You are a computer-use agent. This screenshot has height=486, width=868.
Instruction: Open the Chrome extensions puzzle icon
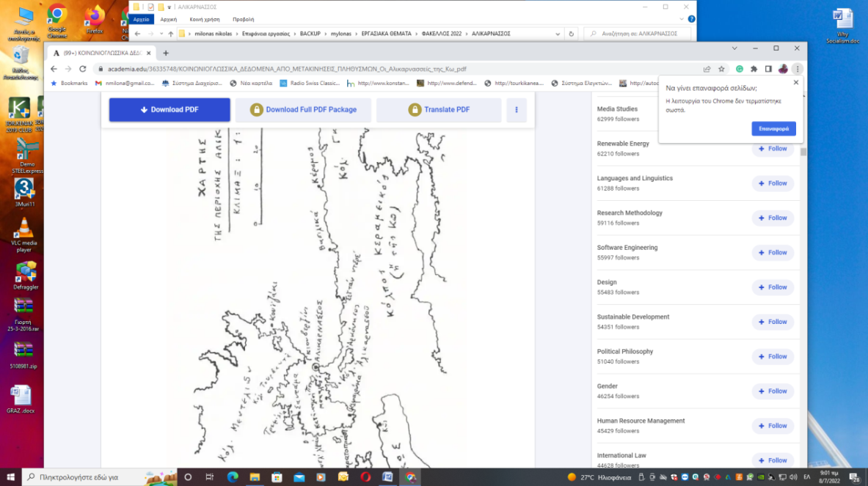pyautogui.click(x=754, y=69)
